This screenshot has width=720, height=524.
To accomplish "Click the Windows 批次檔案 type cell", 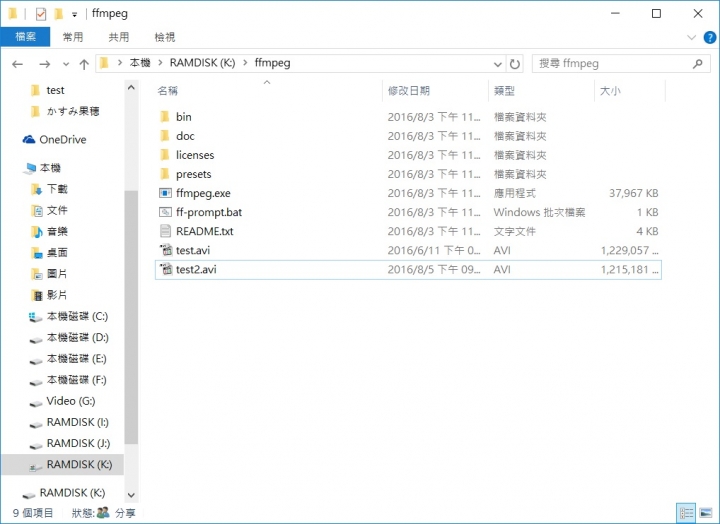I will [x=539, y=212].
